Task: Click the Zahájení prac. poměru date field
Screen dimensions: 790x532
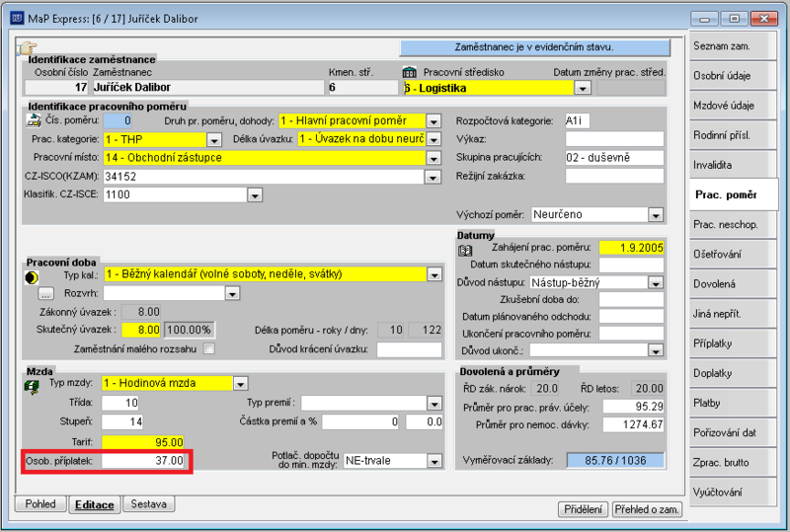Action: coord(631,248)
